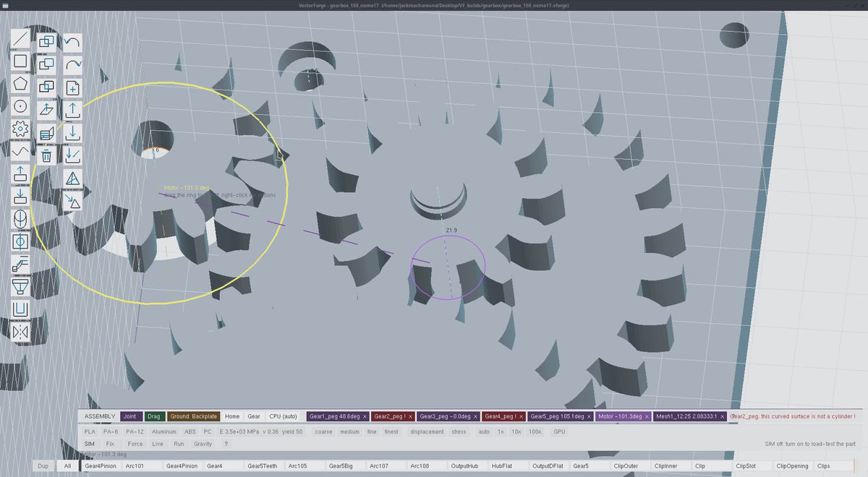This screenshot has height=477, width=868.
Task: Choose the finest mesh density
Action: click(x=391, y=431)
